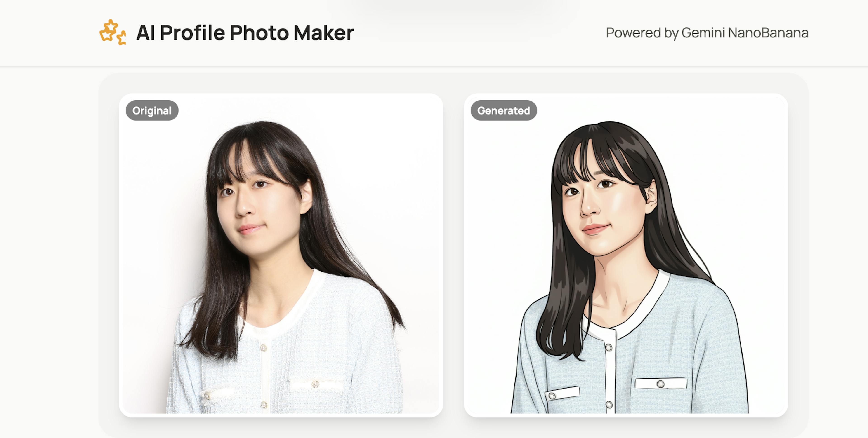Image resolution: width=868 pixels, height=438 pixels.
Task: Click the Original badge label
Action: tap(152, 110)
